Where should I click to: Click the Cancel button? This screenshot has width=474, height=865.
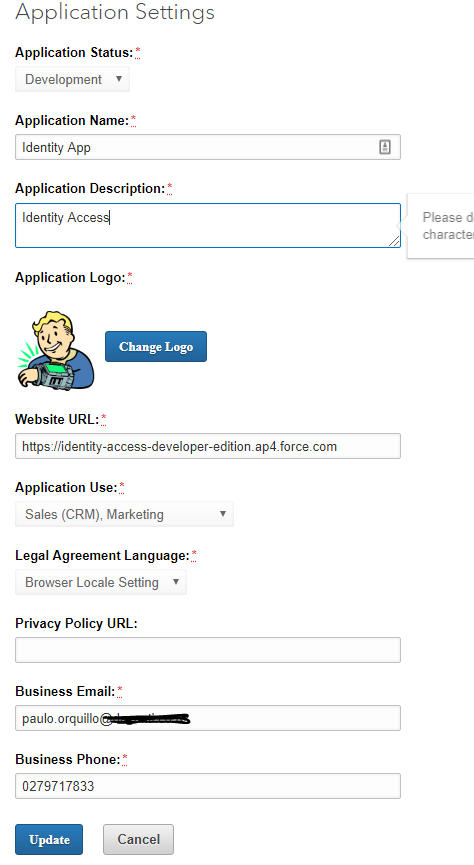click(139, 839)
